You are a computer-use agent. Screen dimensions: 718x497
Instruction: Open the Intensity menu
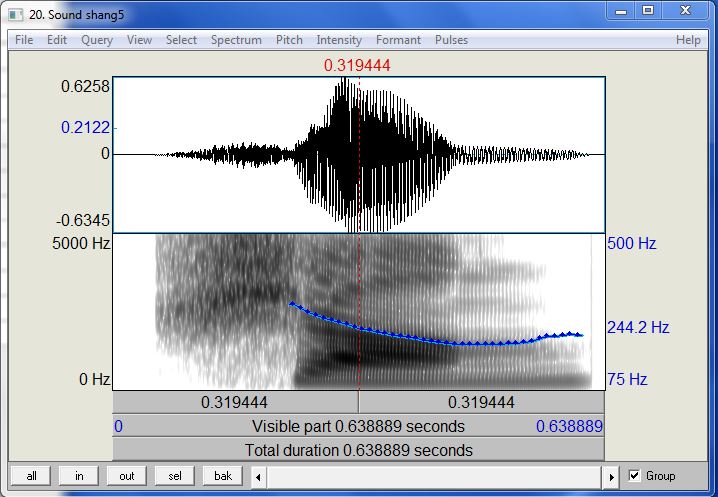(x=339, y=40)
